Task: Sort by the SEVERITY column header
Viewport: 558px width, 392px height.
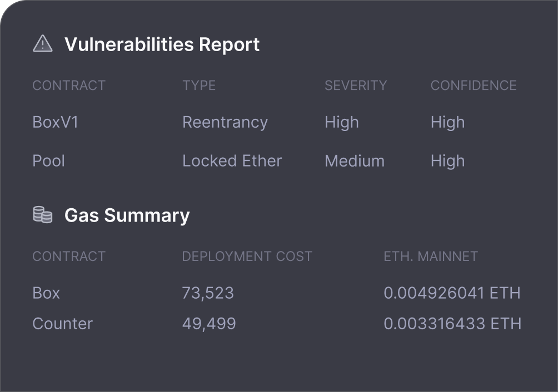Action: tap(356, 86)
